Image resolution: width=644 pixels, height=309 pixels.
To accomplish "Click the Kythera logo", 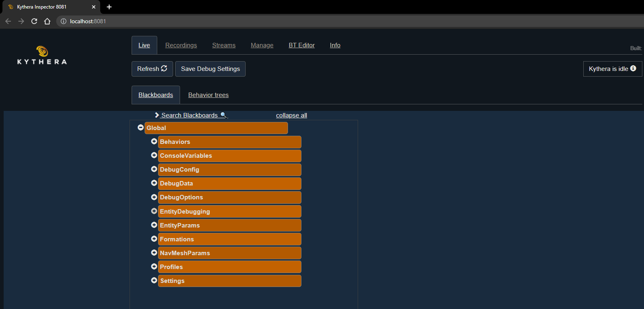I will (42, 56).
